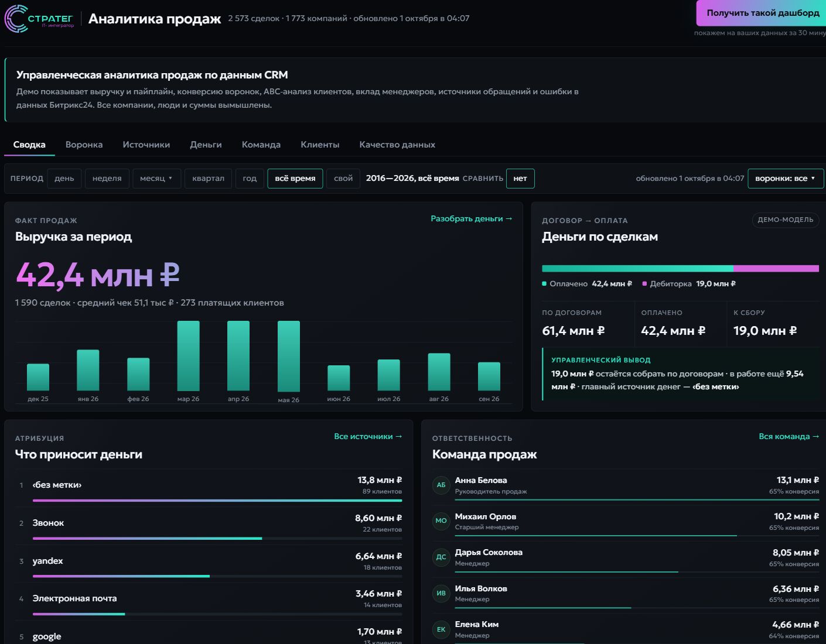Select the «день» period option

click(x=64, y=179)
